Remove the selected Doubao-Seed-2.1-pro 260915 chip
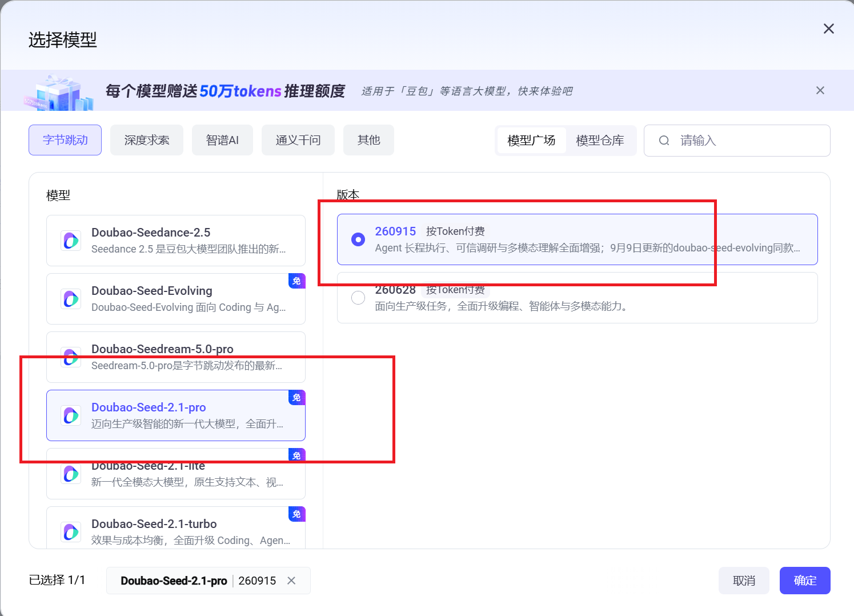Viewport: 854px width, 616px height. [x=291, y=581]
